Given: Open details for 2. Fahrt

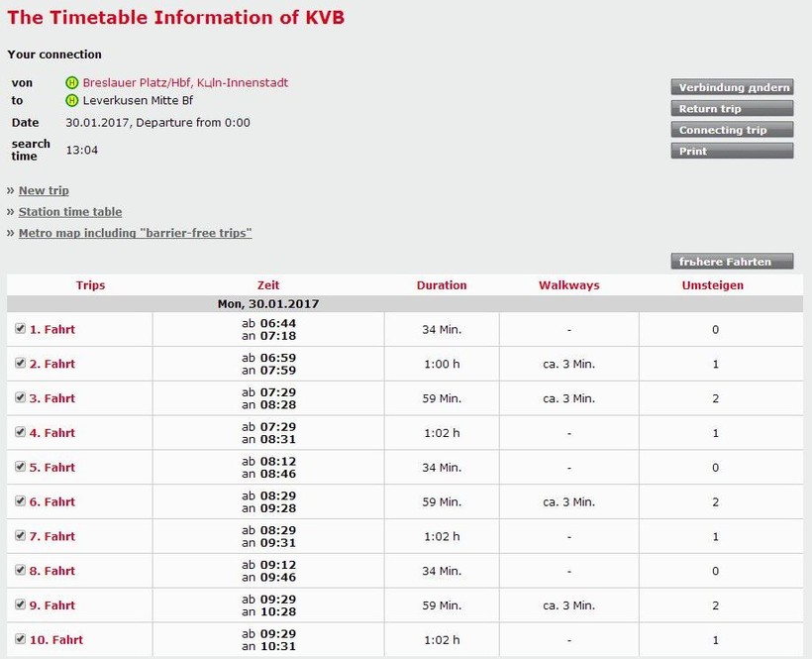Looking at the screenshot, I should [52, 365].
